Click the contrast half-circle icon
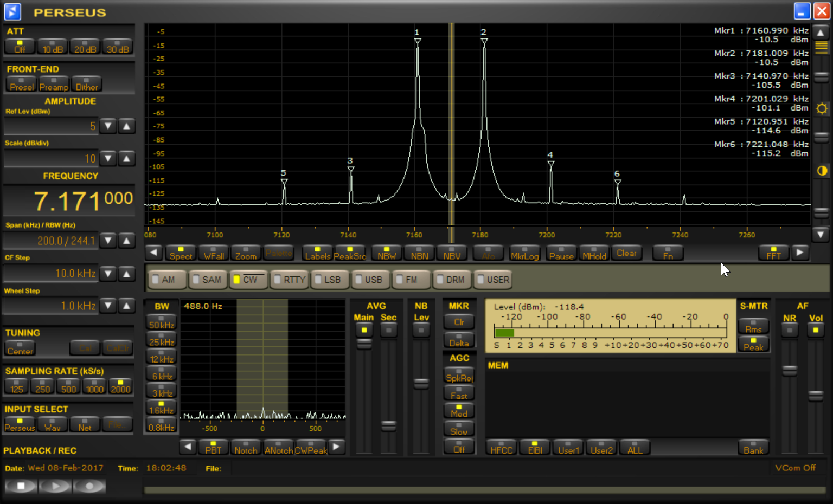Image resolution: width=833 pixels, height=504 pixels. [x=822, y=171]
